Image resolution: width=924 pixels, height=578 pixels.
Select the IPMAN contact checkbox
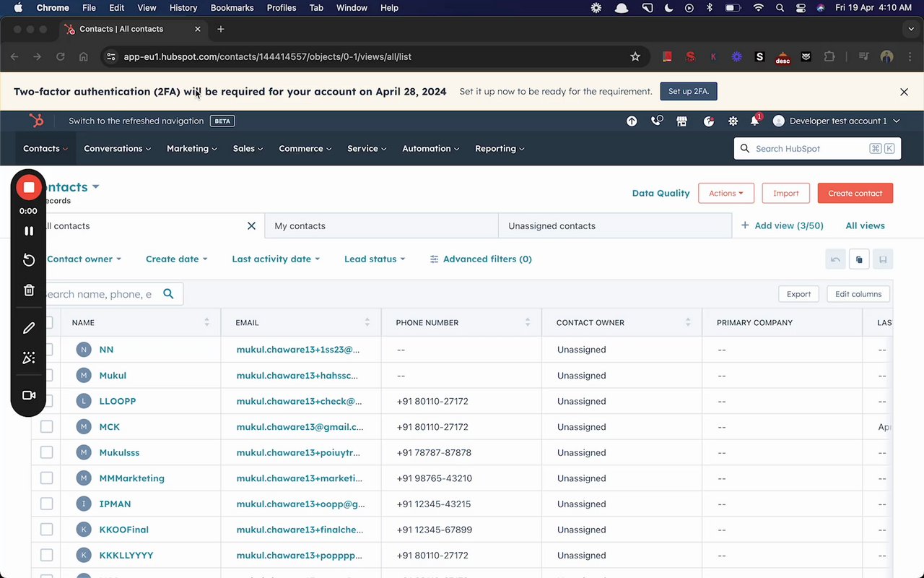[47, 504]
